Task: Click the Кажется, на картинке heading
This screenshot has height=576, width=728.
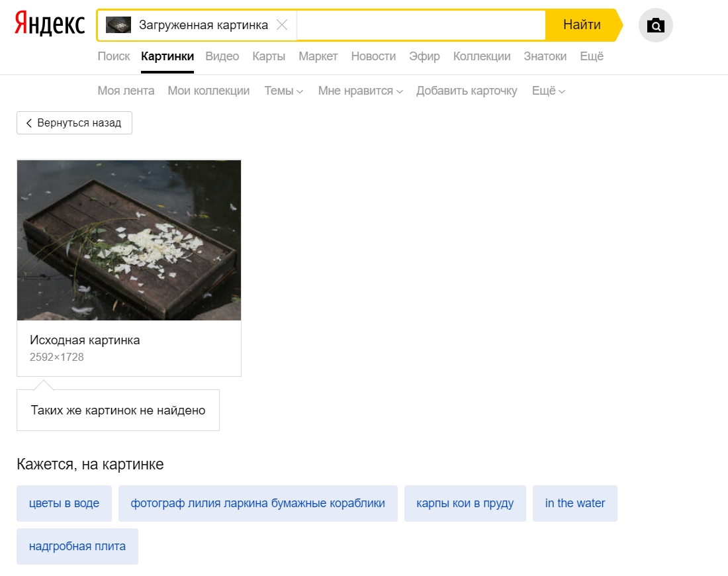Action: pos(90,464)
